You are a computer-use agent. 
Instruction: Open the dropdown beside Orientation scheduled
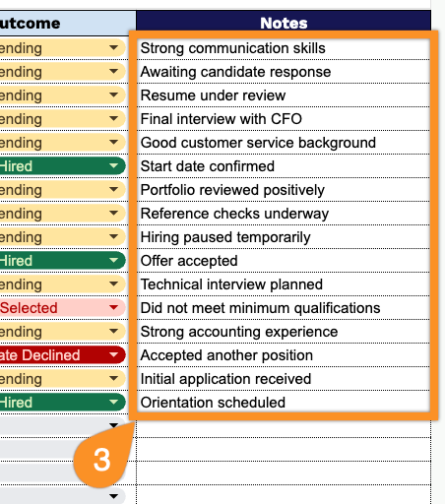pos(113,403)
